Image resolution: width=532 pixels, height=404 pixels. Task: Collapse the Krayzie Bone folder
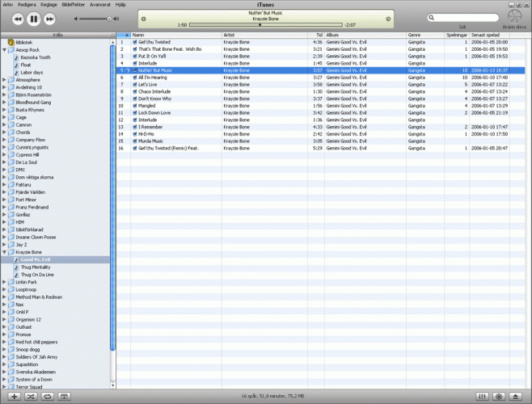[x=4, y=252]
